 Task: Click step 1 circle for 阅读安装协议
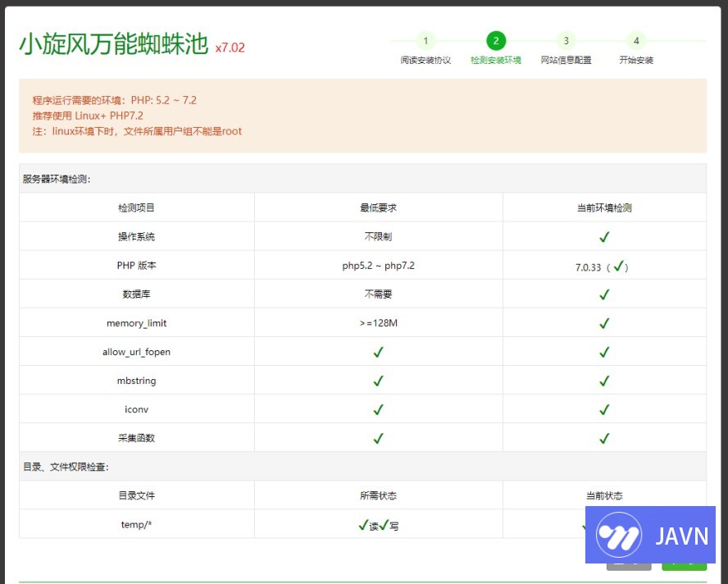(425, 41)
